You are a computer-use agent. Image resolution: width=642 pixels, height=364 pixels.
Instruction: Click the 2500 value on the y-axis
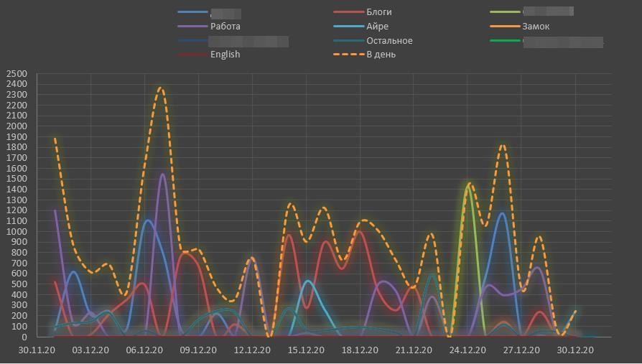(16, 74)
